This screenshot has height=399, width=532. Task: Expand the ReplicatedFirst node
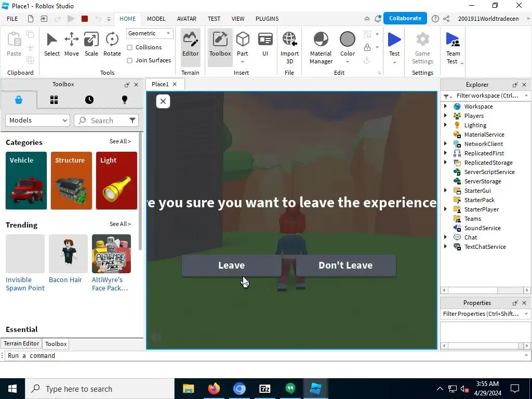(x=445, y=153)
